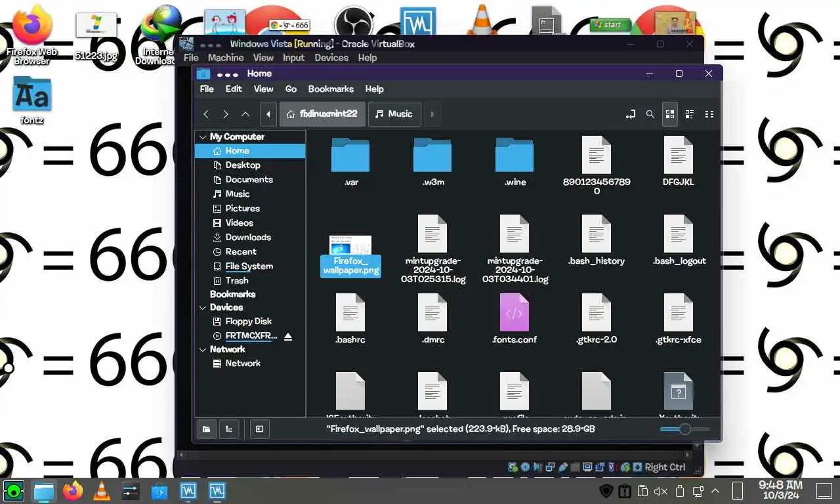
Task: Open File System in the sidebar
Action: tap(250, 266)
